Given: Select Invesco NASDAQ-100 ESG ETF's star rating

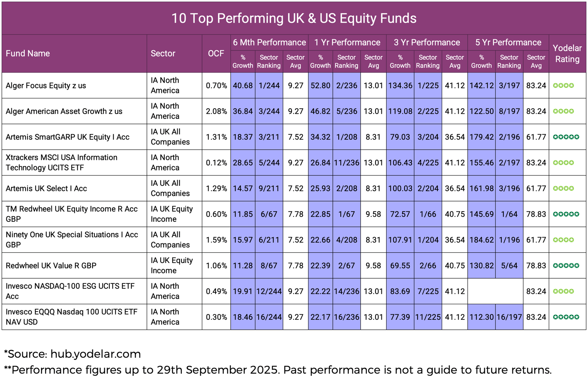Looking at the screenshot, I should coord(563,291).
